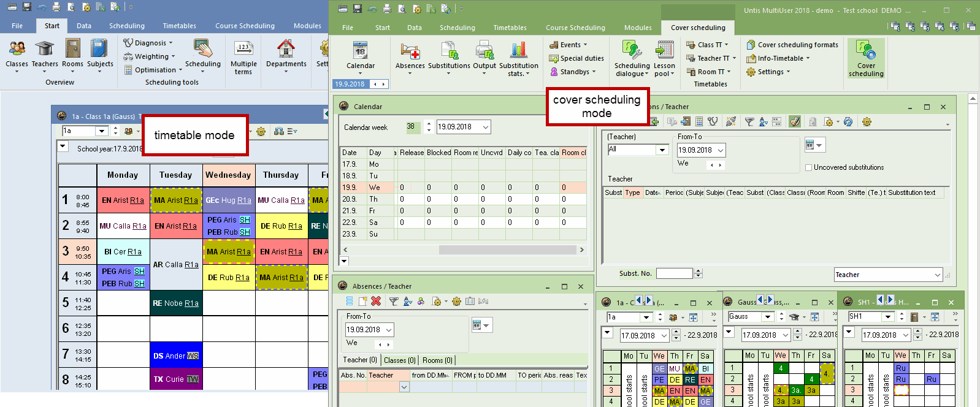Screen dimensions: 980x407
Task: Click the Subst. No. input field
Action: click(x=674, y=273)
